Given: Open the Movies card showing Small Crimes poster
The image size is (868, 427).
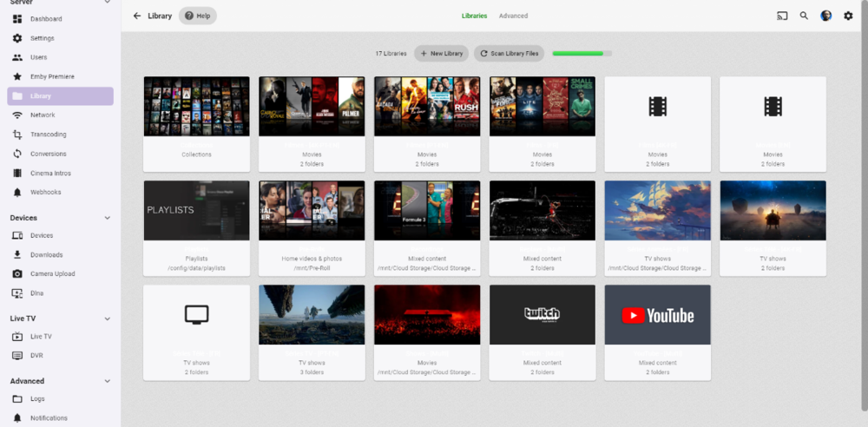Looking at the screenshot, I should pyautogui.click(x=542, y=124).
